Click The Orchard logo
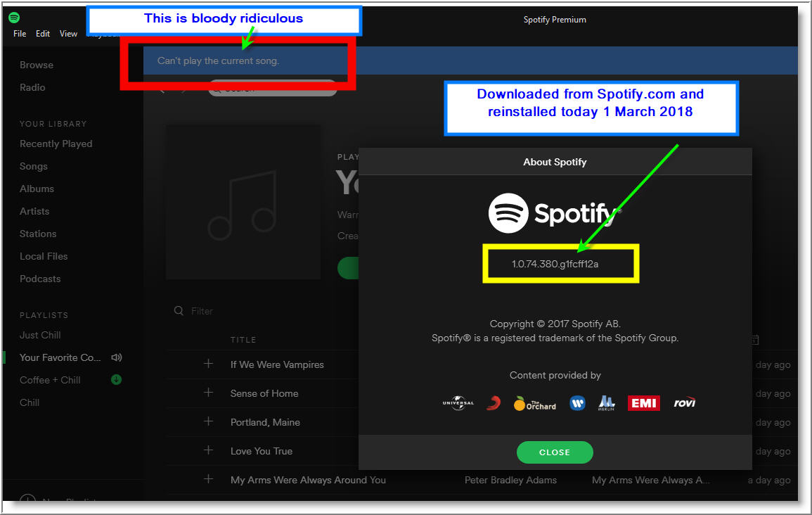Image resolution: width=812 pixels, height=515 pixels. 535,404
